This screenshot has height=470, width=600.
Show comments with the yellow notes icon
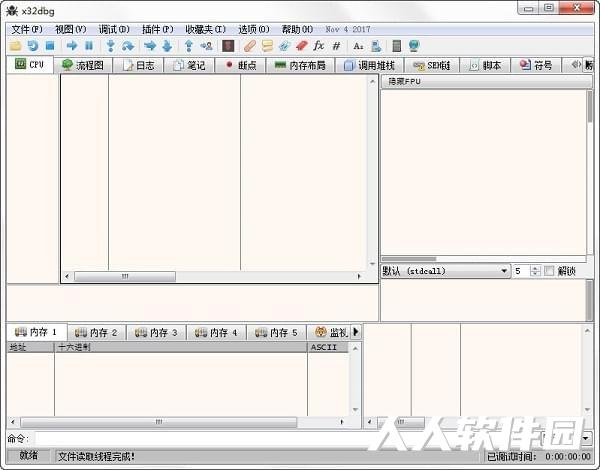click(267, 46)
